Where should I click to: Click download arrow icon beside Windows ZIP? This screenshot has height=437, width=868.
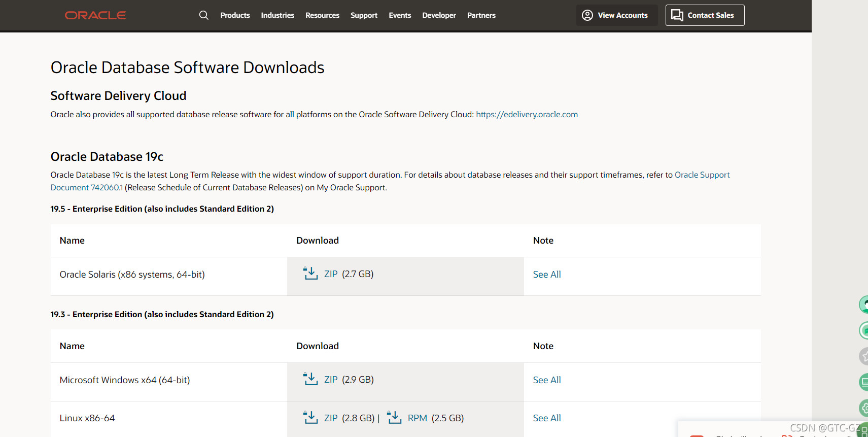point(310,379)
